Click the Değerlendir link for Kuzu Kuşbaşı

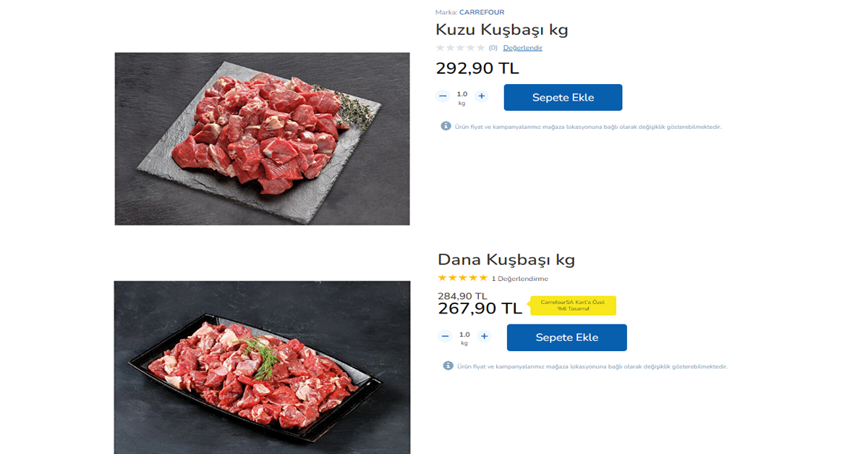[x=522, y=48]
